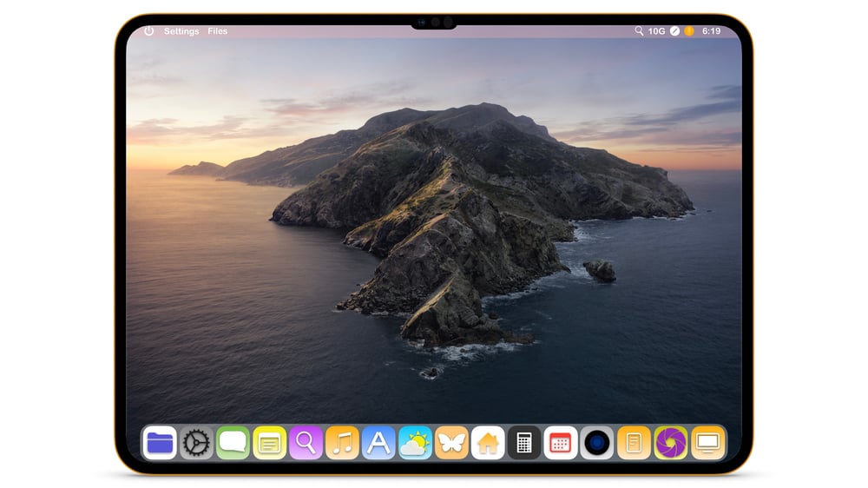Image resolution: width=868 pixels, height=488 pixels.
Task: Open the yellow Notes app in dock
Action: [269, 443]
